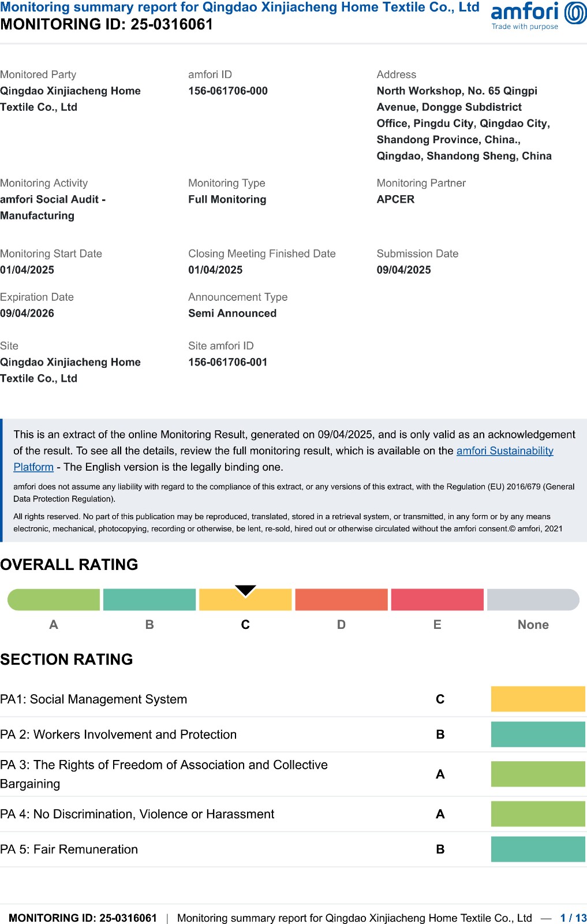Click the red E segment of the overall rating bar

[x=437, y=600]
